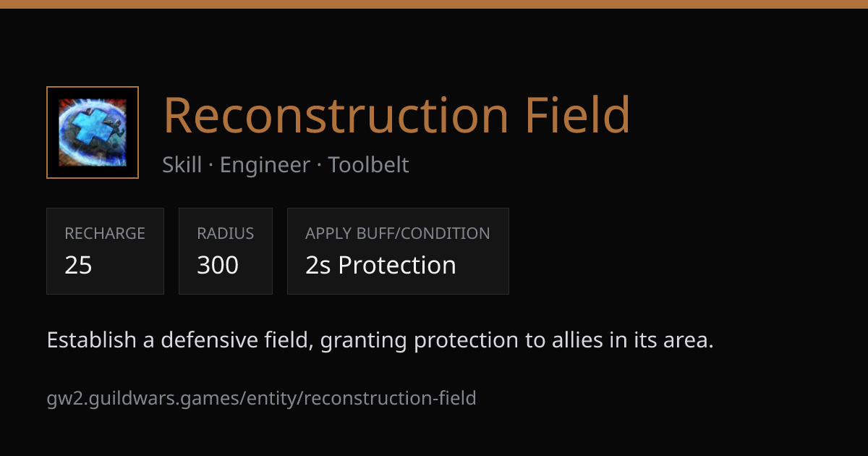Click the RADIUS stat label

225,233
